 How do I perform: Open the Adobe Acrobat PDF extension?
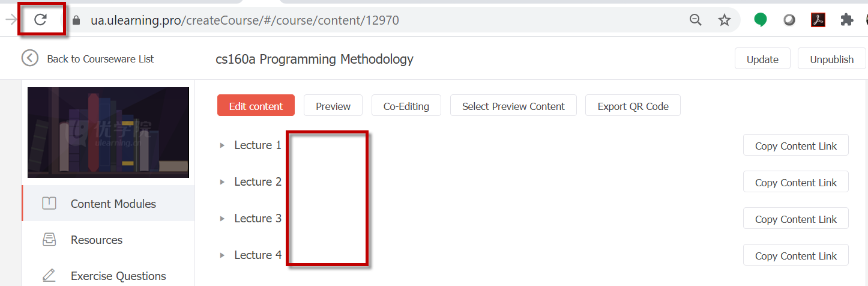click(x=818, y=20)
